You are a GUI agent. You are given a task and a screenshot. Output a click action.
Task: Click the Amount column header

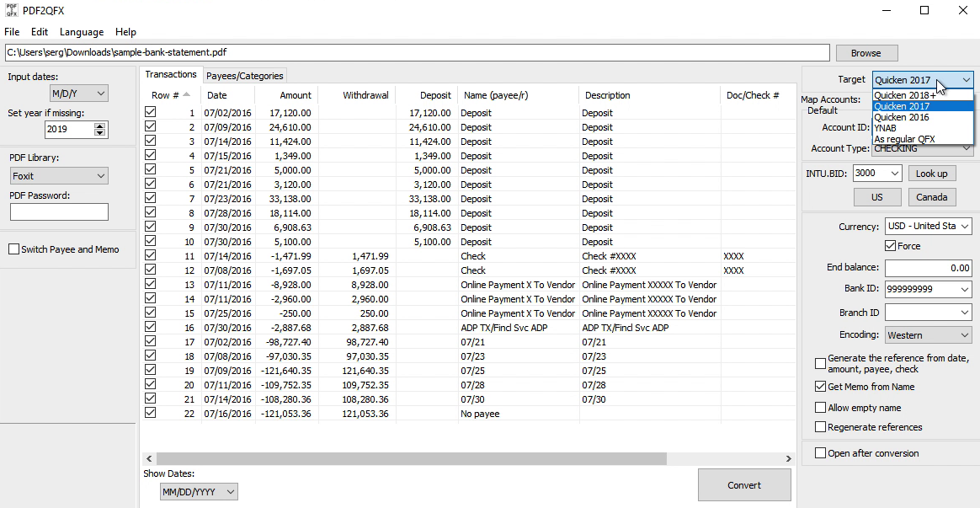(x=286, y=95)
